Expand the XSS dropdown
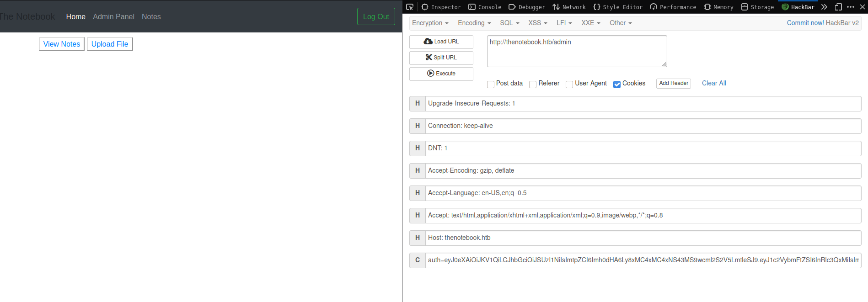The image size is (868, 302). (x=537, y=23)
